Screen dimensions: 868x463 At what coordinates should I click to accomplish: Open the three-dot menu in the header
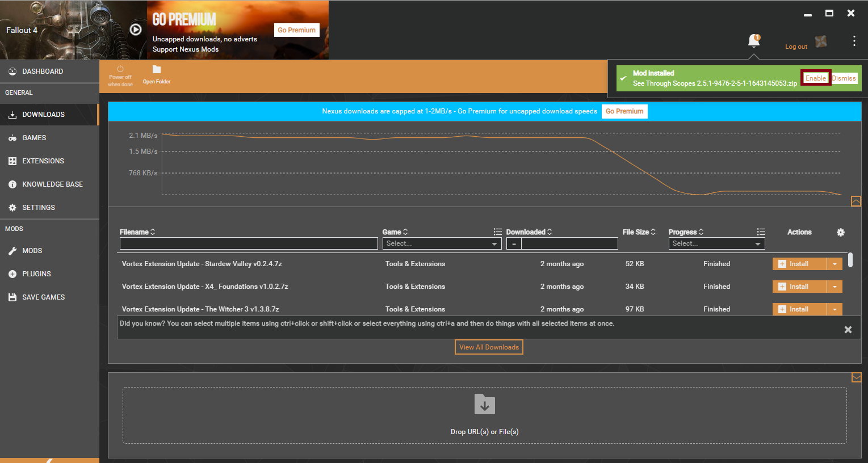tap(854, 41)
